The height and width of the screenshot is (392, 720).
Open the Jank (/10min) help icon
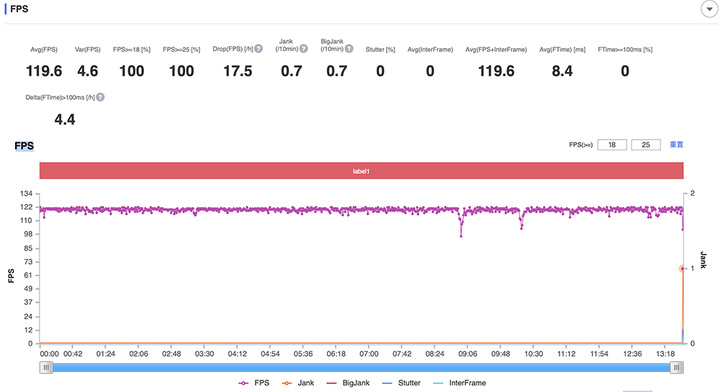tap(304, 49)
